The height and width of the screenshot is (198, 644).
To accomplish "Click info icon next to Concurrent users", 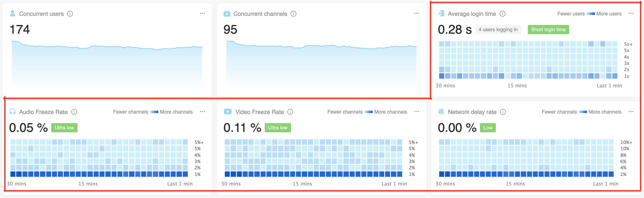I will (x=70, y=14).
